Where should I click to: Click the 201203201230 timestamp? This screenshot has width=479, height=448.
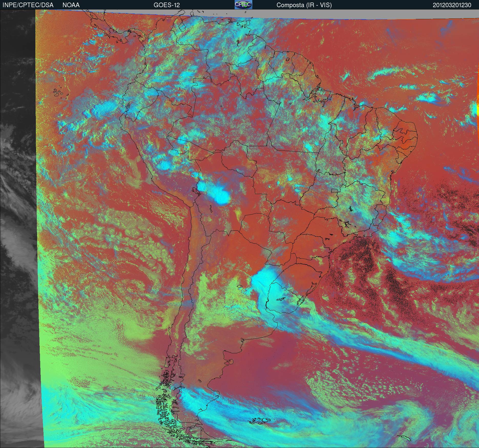(x=452, y=5)
